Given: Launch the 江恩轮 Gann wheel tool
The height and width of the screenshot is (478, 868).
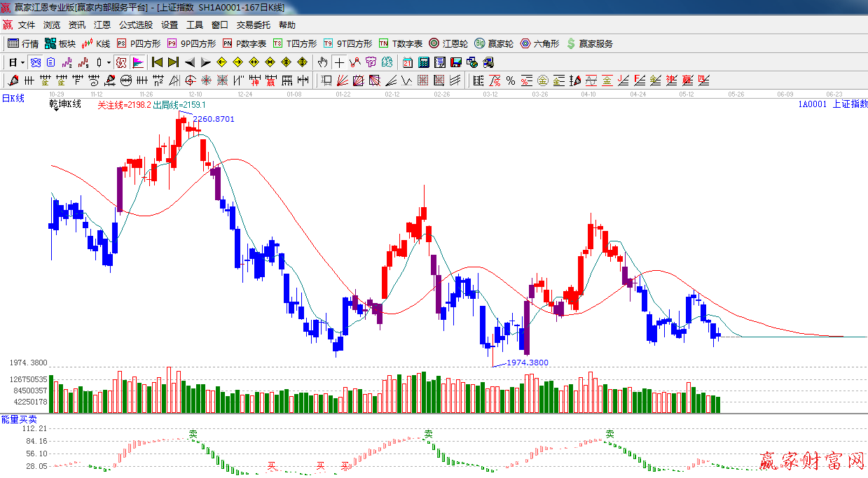Looking at the screenshot, I should [x=448, y=43].
